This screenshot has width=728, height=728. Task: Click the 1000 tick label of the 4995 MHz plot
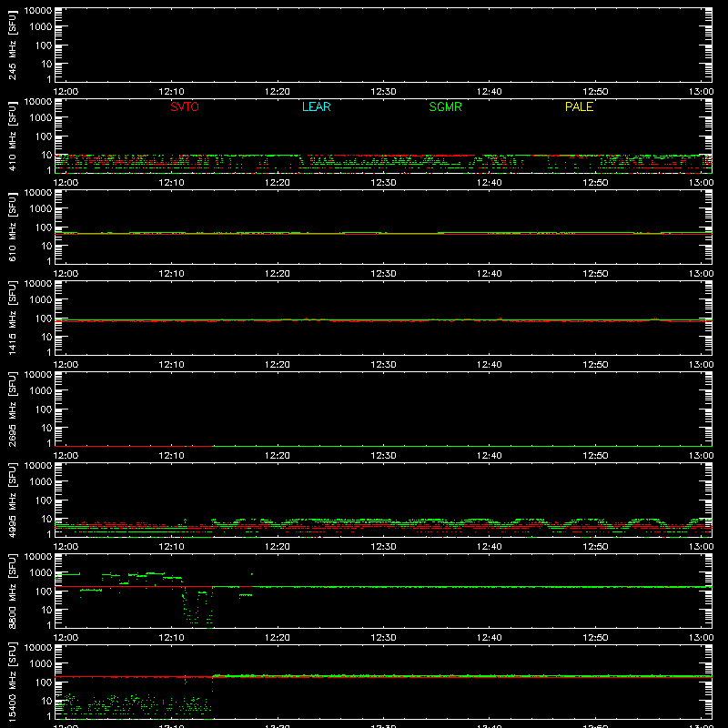tap(41, 482)
